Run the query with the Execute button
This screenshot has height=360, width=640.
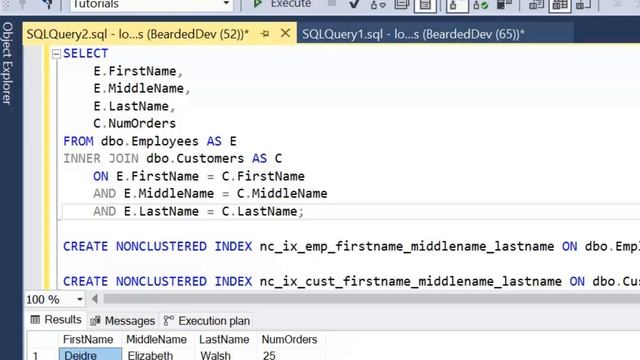282,4
